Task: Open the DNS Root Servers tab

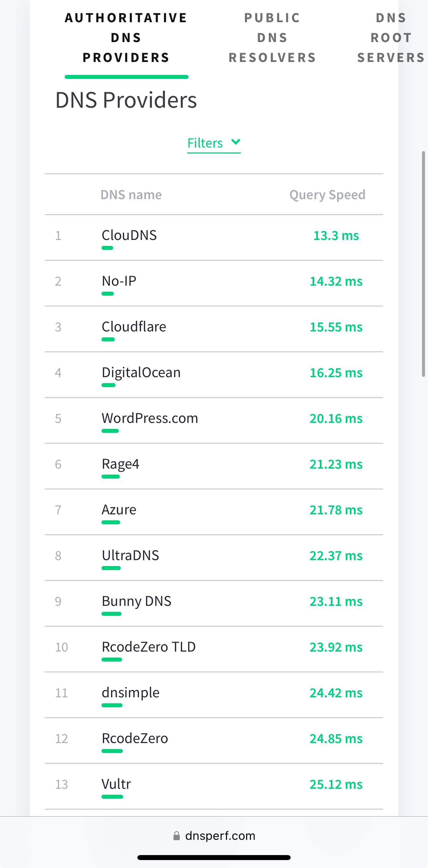Action: pos(391,37)
